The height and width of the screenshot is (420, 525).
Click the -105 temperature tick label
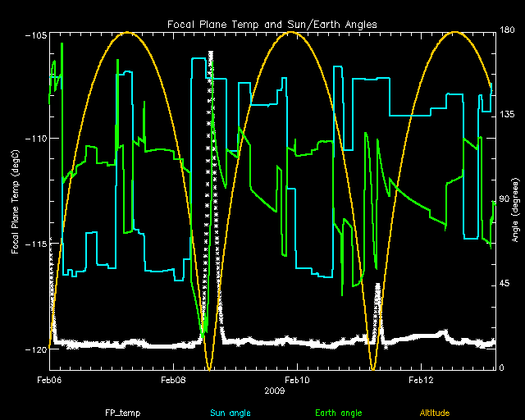coord(34,35)
